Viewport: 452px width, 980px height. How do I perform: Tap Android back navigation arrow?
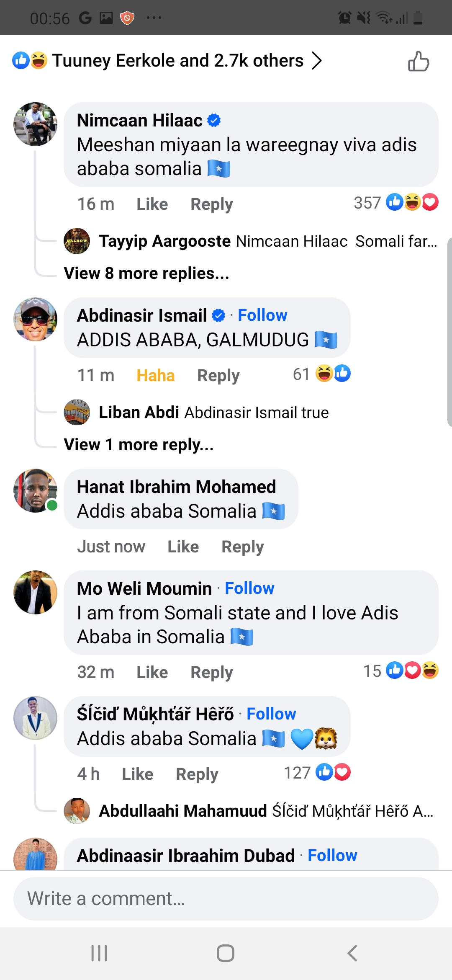point(352,953)
